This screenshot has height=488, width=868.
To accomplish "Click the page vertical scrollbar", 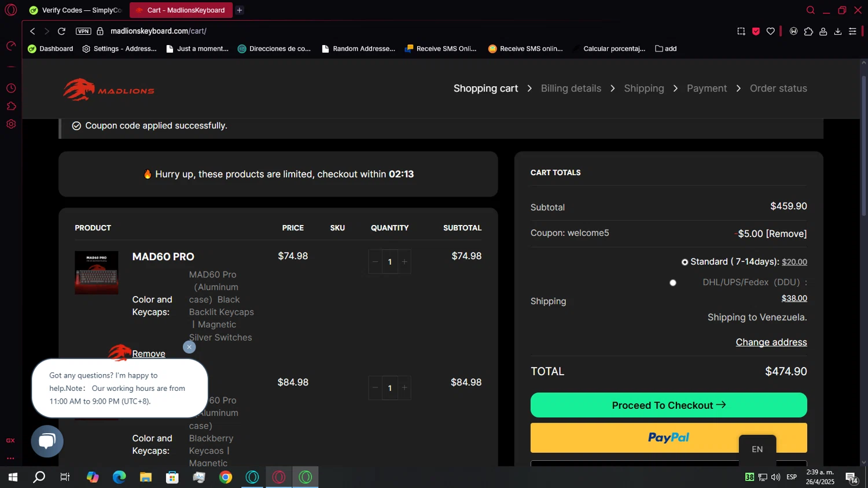I will coord(864,146).
